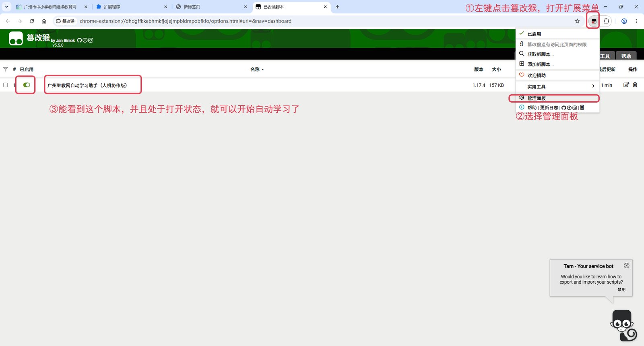This screenshot has width=644, height=346.
Task: Click the version value 1.17.4
Action: 479,85
